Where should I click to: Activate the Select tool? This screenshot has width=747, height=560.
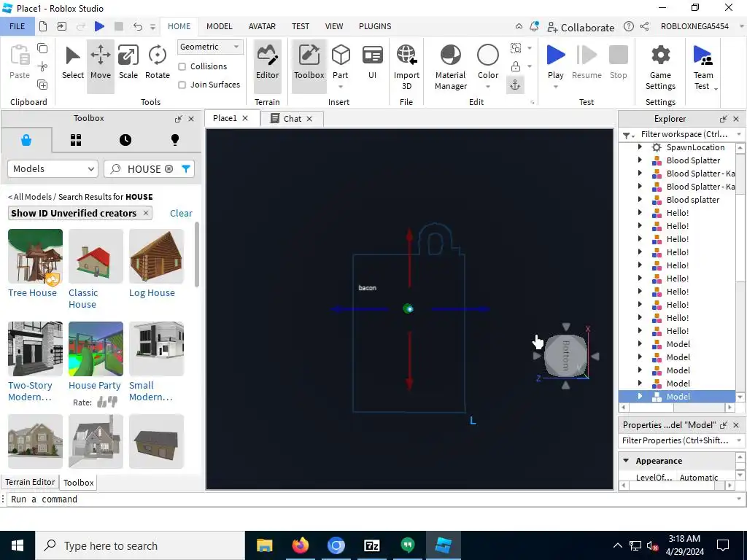coord(72,63)
